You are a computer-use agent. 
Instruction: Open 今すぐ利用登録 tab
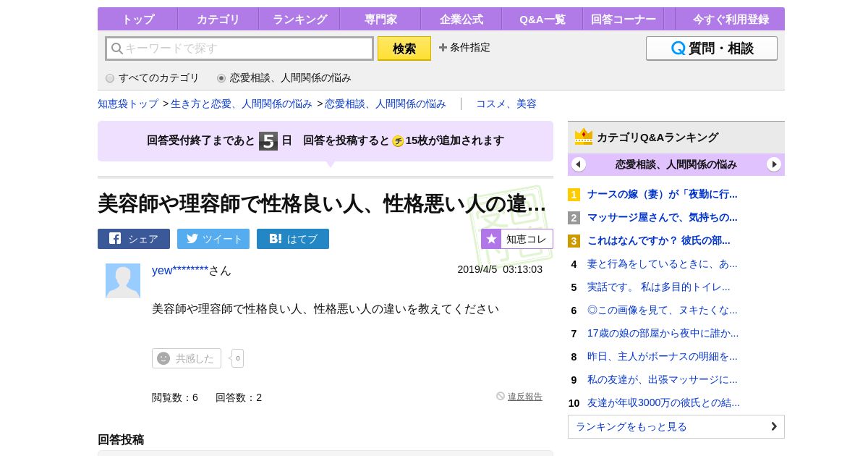pos(731,19)
